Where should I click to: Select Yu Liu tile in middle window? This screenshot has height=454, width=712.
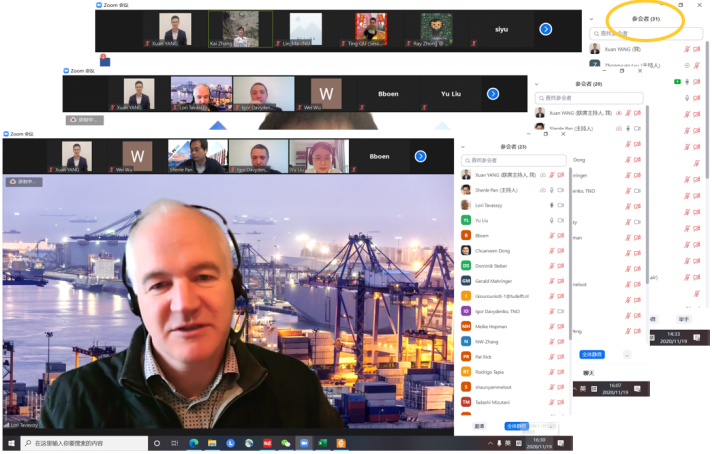pos(451,94)
